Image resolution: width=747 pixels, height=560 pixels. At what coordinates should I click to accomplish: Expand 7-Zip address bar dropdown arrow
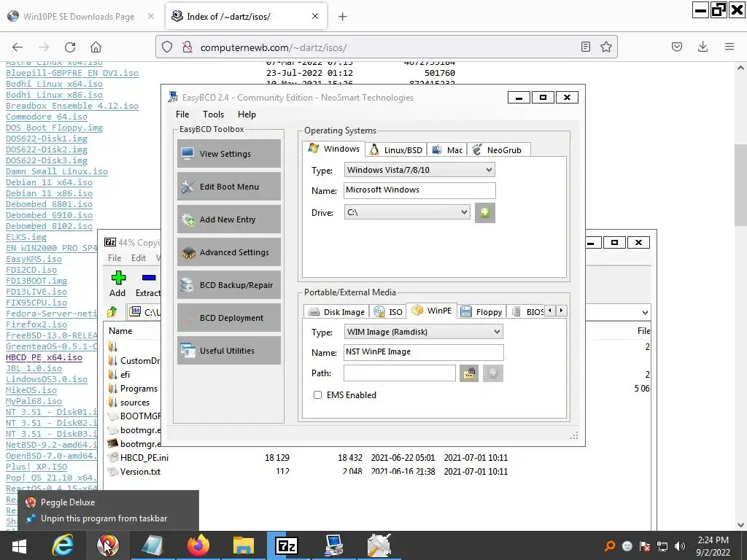[645, 313]
